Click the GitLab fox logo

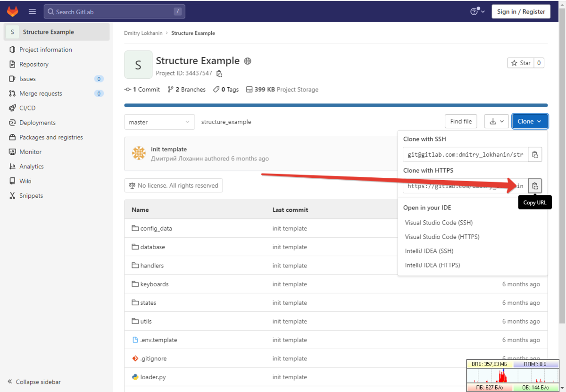(x=12, y=11)
